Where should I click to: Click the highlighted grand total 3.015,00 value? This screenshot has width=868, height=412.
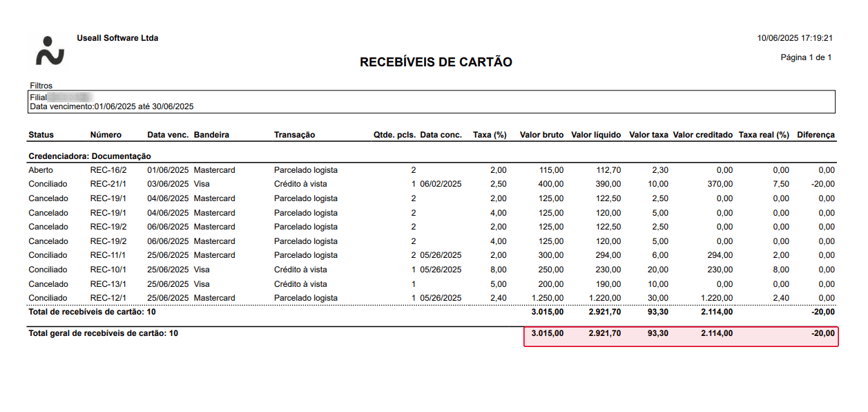548,333
